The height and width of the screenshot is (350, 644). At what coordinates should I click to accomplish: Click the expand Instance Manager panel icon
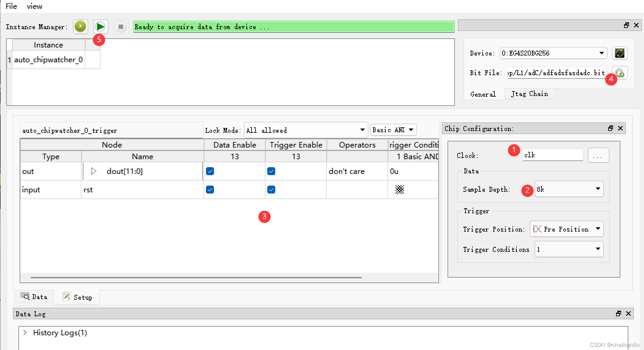(626, 25)
